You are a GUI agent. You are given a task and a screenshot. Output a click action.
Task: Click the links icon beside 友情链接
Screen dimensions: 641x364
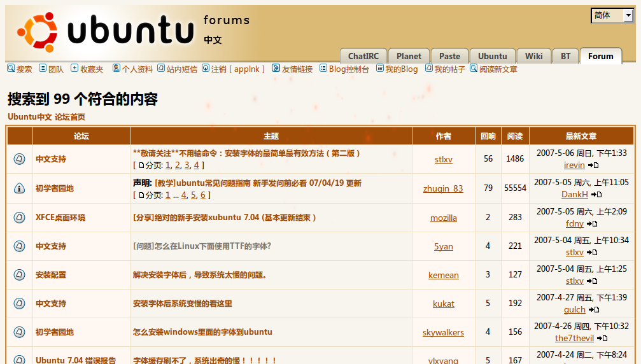(276, 68)
